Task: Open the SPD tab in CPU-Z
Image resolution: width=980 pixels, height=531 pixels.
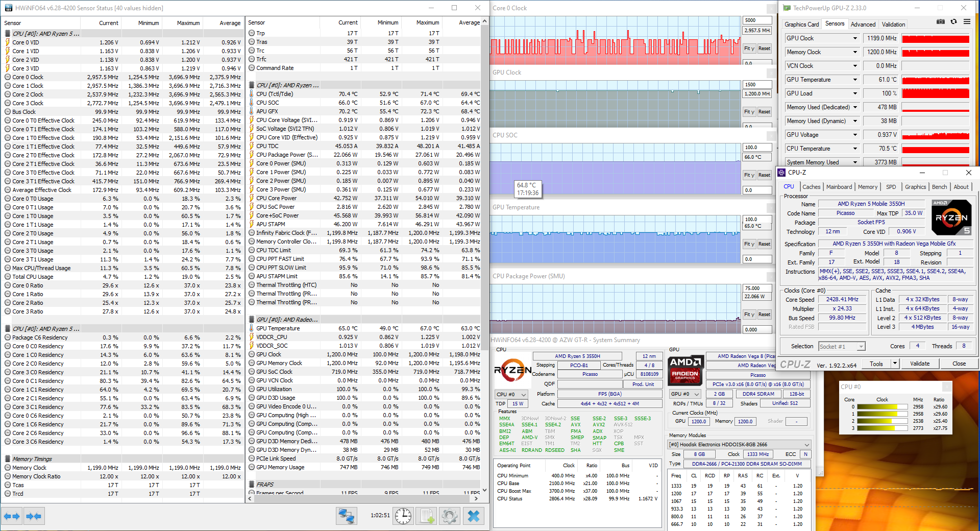Action: [891, 187]
